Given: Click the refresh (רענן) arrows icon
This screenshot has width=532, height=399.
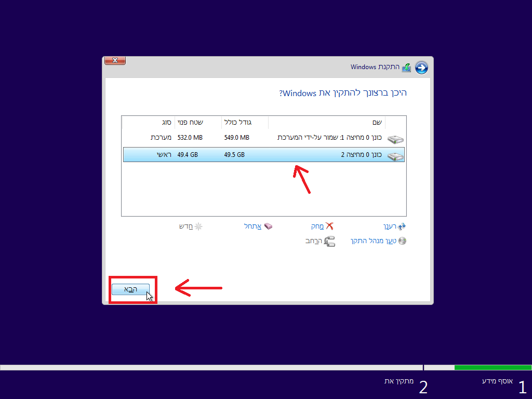Looking at the screenshot, I should (x=402, y=227).
